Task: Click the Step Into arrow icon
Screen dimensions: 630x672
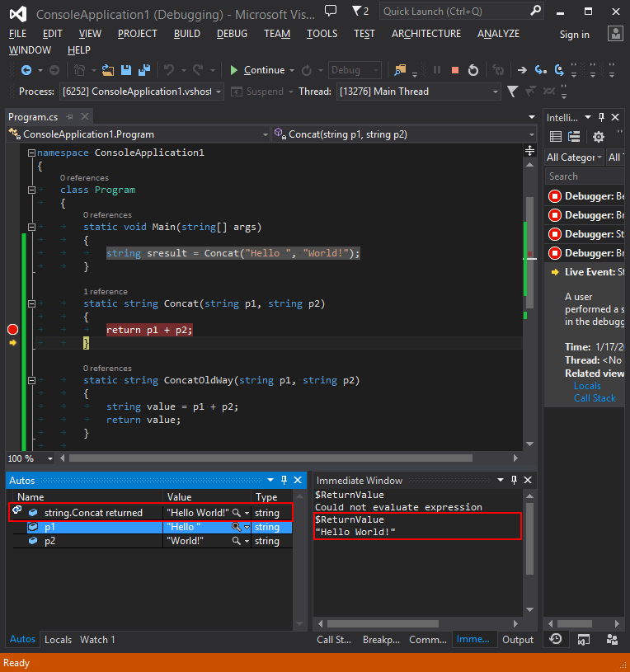Action: [541, 70]
